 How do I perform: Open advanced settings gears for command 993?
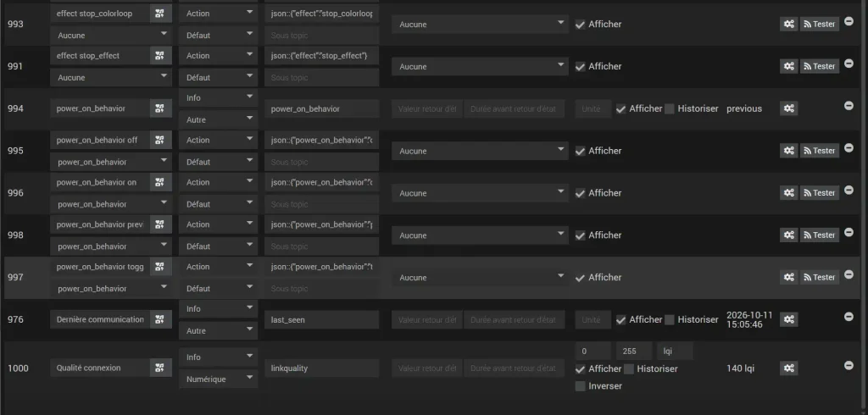tap(789, 24)
